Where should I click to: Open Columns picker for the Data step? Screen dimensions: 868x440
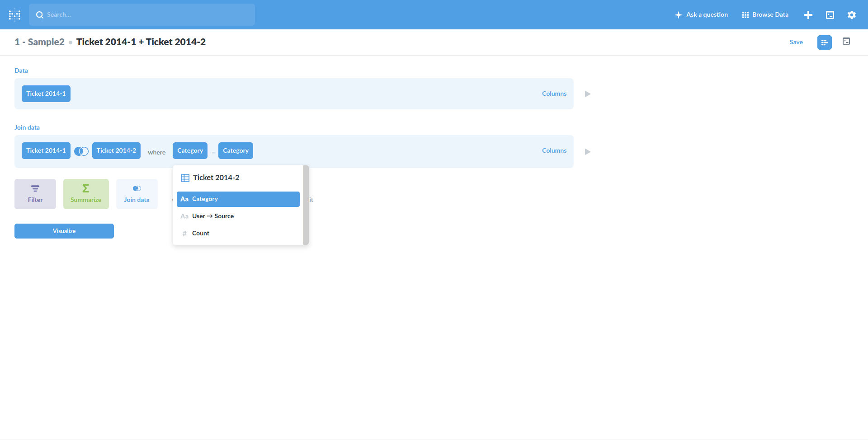coord(554,94)
